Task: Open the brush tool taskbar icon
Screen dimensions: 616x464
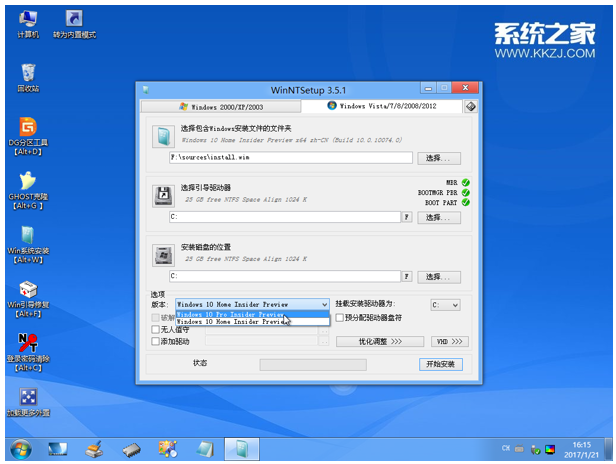Action: pyautogui.click(x=94, y=449)
